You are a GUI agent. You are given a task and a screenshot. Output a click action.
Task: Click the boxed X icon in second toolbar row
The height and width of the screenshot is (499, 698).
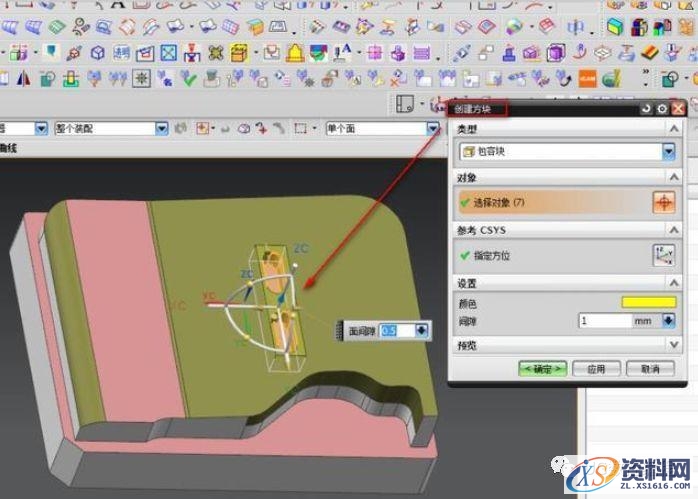[x=169, y=52]
